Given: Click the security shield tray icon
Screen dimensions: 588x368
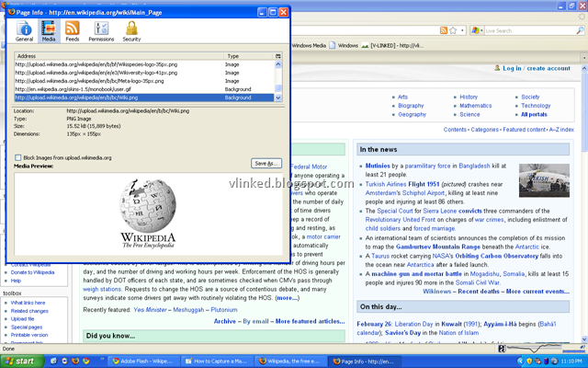Looking at the screenshot, I should [529, 362].
